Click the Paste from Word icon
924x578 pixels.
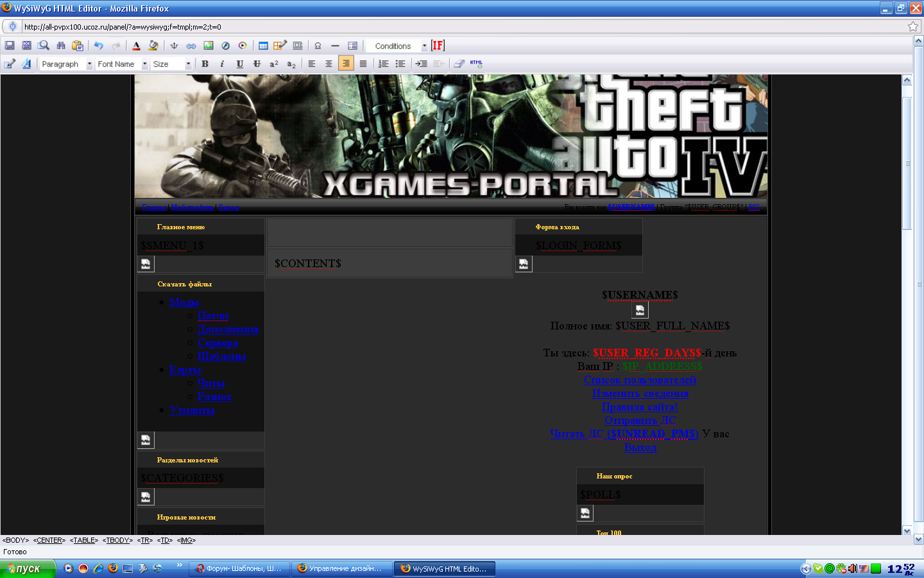(x=78, y=46)
